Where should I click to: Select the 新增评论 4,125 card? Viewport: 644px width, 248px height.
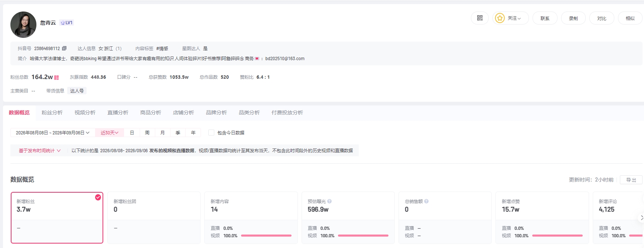click(618, 218)
